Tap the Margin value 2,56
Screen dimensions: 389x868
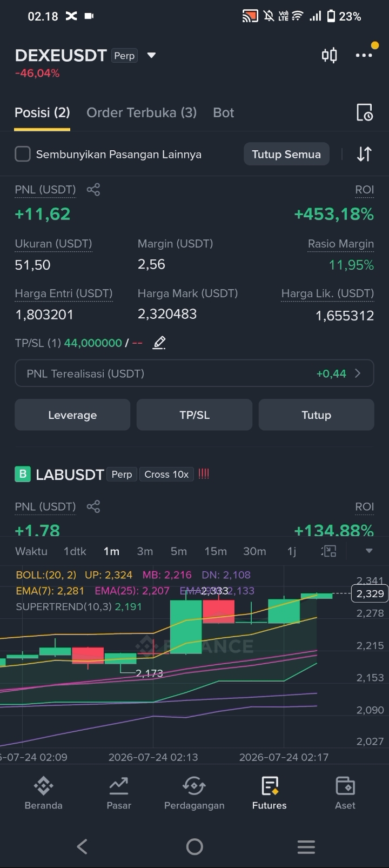click(151, 264)
